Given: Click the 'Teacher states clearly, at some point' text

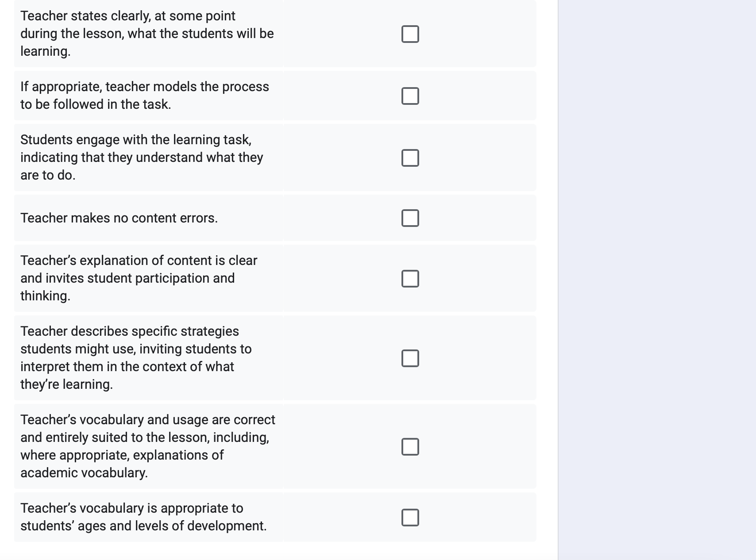Looking at the screenshot, I should (128, 16).
